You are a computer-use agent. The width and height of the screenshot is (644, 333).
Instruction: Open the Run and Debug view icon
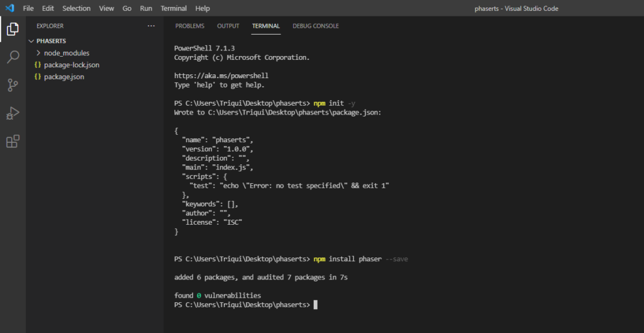pyautogui.click(x=13, y=113)
